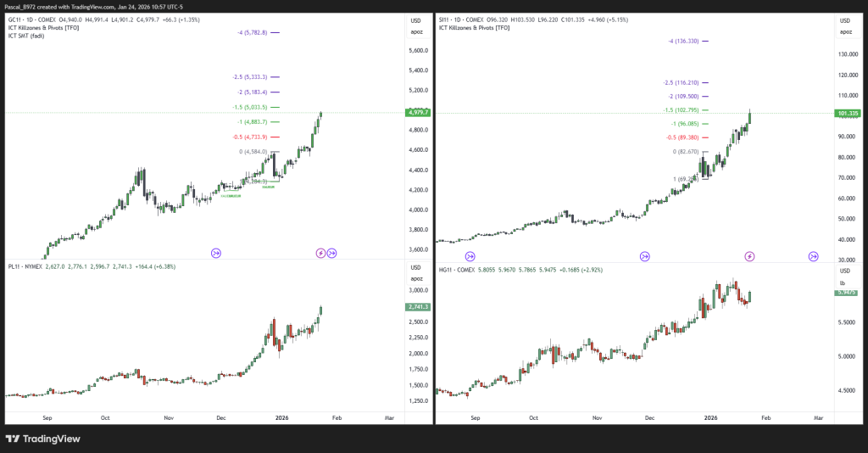This screenshot has height=453, width=868.
Task: Open the USD currency selector on the gold chart
Action: pyautogui.click(x=416, y=20)
